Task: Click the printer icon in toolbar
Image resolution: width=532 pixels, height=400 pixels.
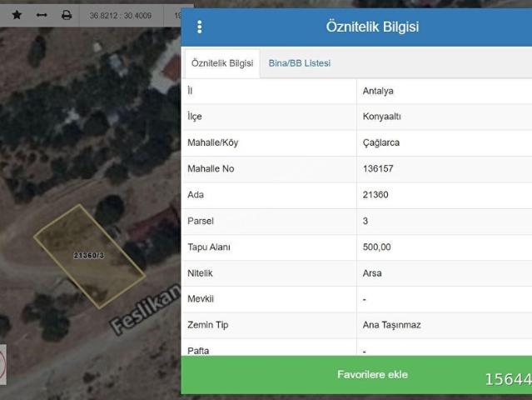Action: tap(67, 15)
